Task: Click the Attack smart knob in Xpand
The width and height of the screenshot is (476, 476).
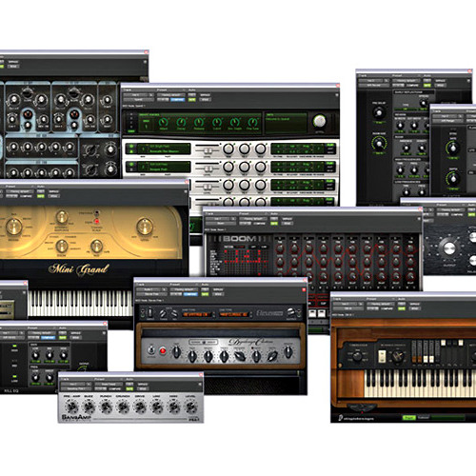Action: (x=163, y=122)
